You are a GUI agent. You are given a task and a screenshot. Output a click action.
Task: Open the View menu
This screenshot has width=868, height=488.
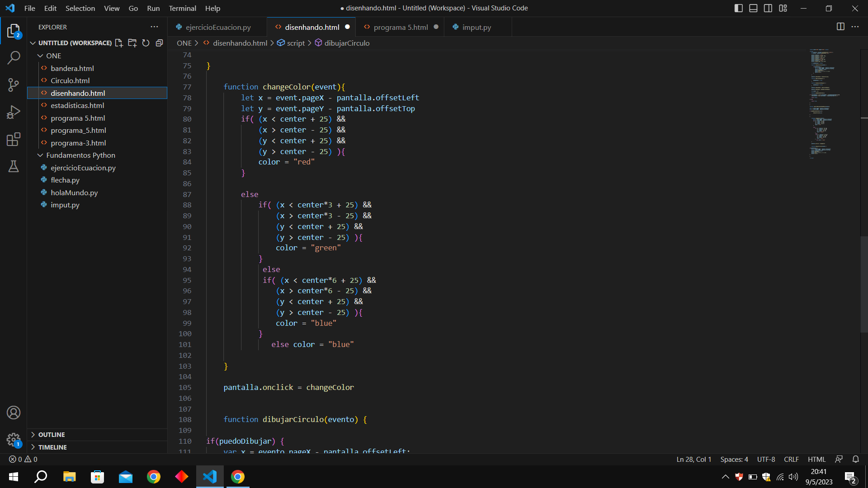(x=112, y=8)
